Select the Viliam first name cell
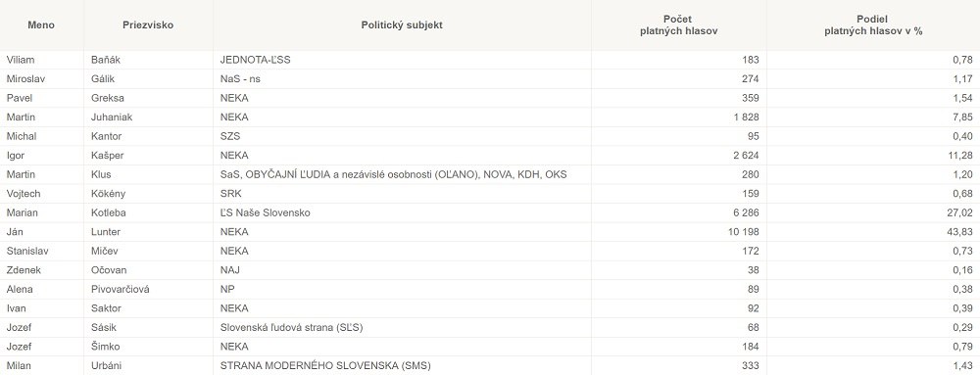The height and width of the screenshot is (375, 980). coord(41,60)
